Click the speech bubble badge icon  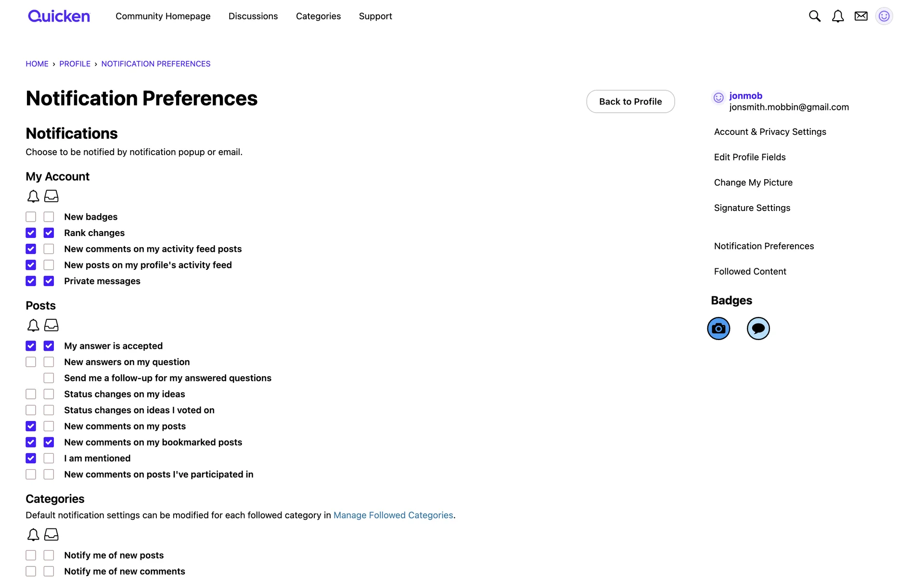click(x=758, y=328)
